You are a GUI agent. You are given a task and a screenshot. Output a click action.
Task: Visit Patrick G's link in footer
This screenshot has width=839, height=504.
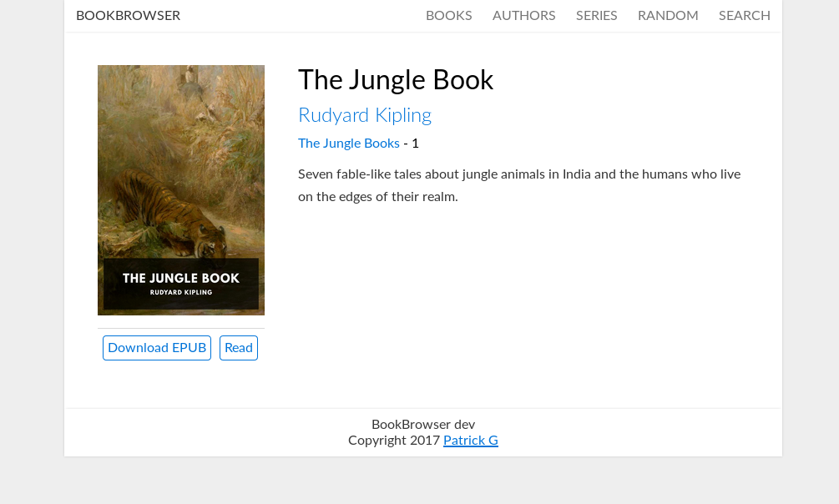(471, 441)
